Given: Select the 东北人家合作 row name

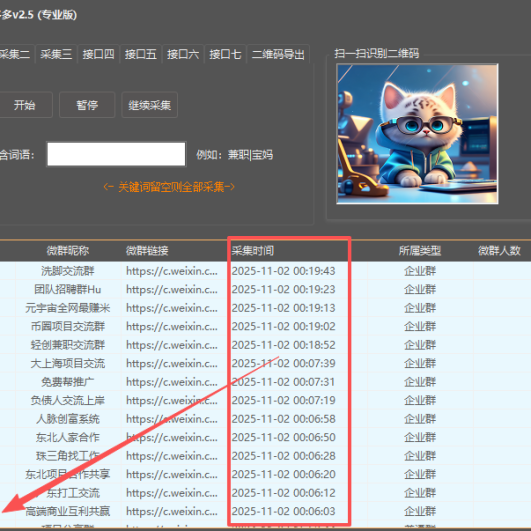Looking at the screenshot, I should (x=68, y=437).
